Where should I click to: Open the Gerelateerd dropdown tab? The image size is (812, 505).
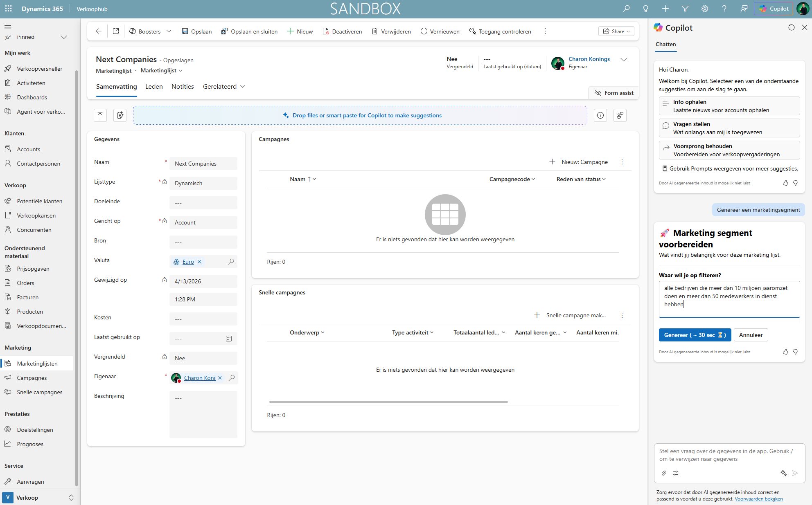coord(223,86)
